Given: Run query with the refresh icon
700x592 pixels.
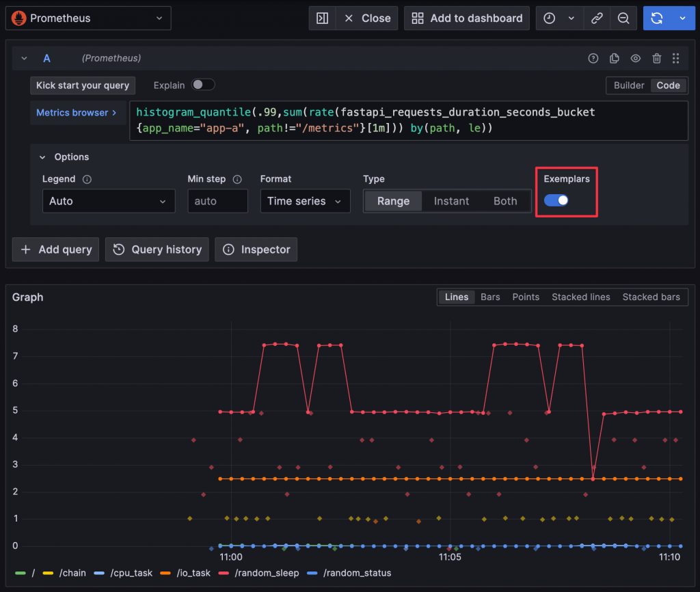Looking at the screenshot, I should [657, 18].
